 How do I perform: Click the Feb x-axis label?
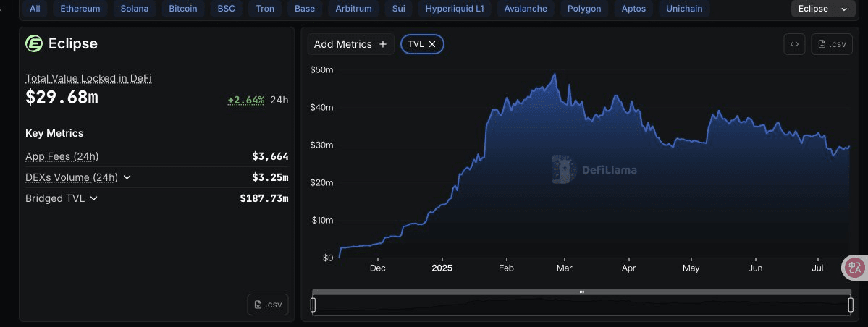pos(506,268)
